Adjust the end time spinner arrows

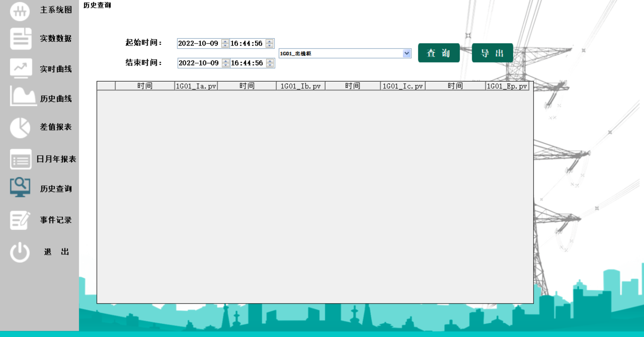click(x=270, y=63)
